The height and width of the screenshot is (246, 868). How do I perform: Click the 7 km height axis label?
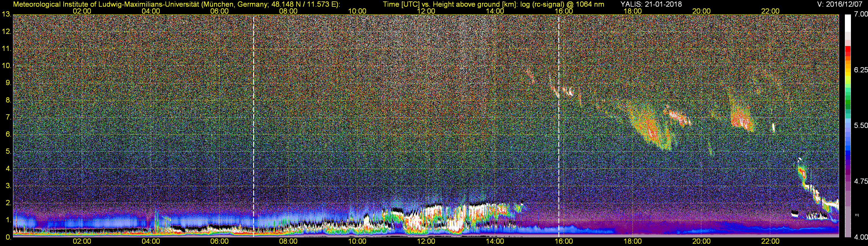pos(8,117)
